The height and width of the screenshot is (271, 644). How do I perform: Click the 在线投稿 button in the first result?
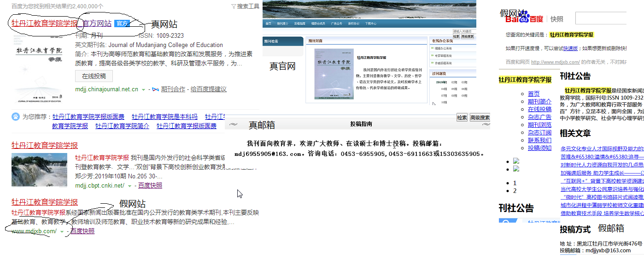[94, 76]
